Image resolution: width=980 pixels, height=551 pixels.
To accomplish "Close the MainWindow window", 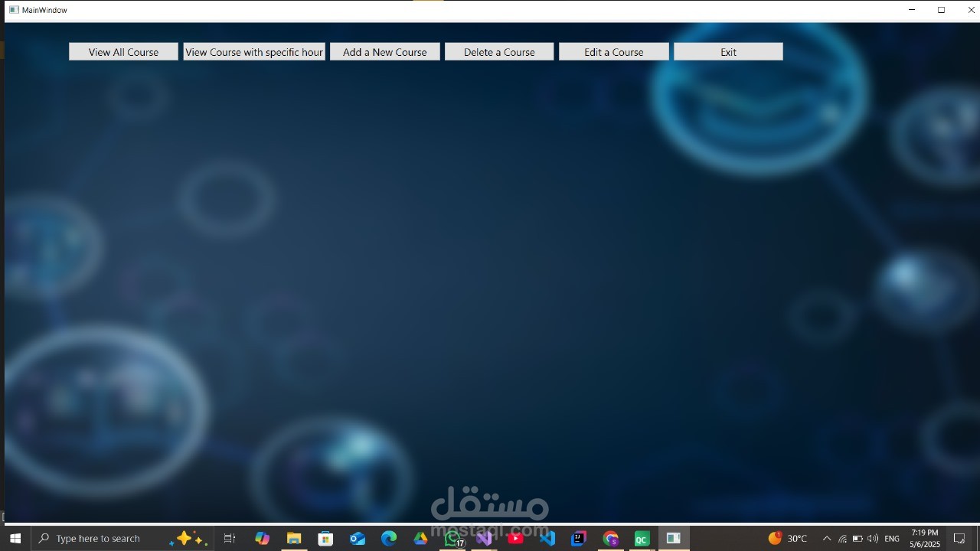I will (971, 10).
